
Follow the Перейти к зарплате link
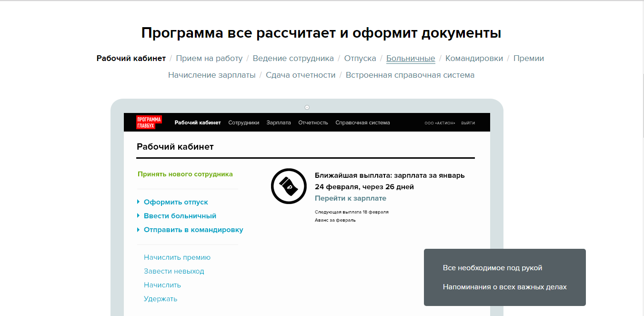click(x=350, y=198)
